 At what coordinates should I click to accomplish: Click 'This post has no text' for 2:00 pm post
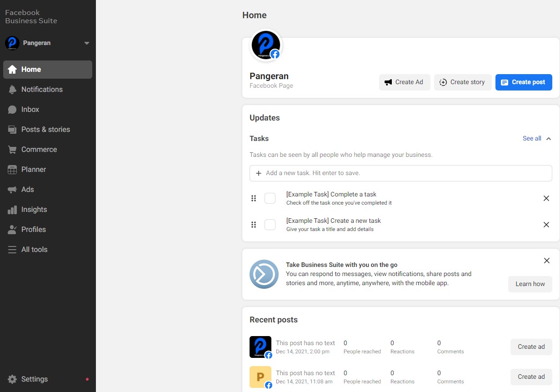tap(305, 343)
